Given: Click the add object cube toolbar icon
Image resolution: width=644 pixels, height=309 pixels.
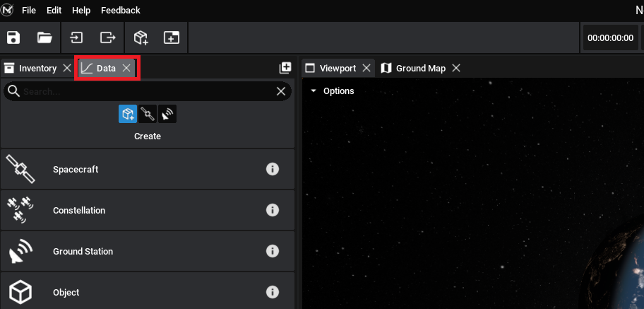Looking at the screenshot, I should (x=141, y=38).
